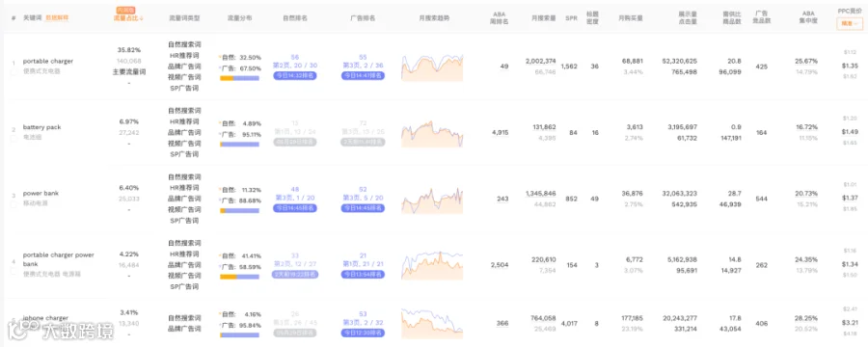Image resolution: width=868 pixels, height=347 pixels.
Task: Click impressions value 52,320,625
Action: pos(679,61)
